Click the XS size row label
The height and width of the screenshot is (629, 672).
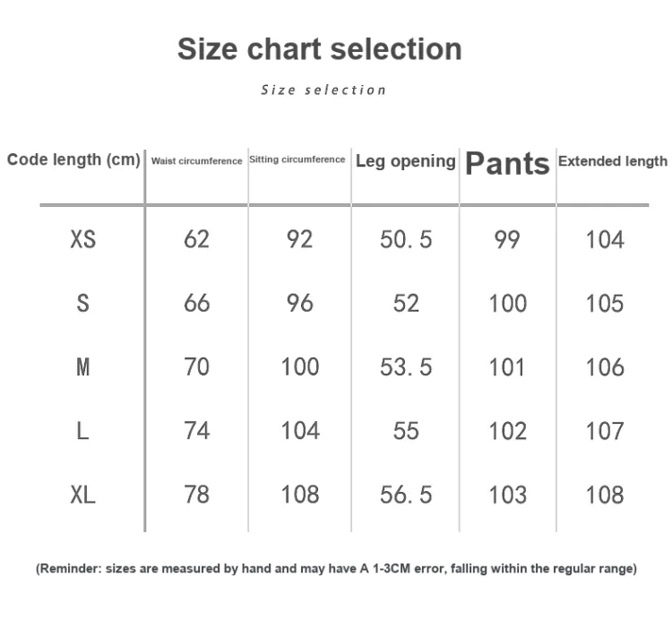click(x=83, y=239)
